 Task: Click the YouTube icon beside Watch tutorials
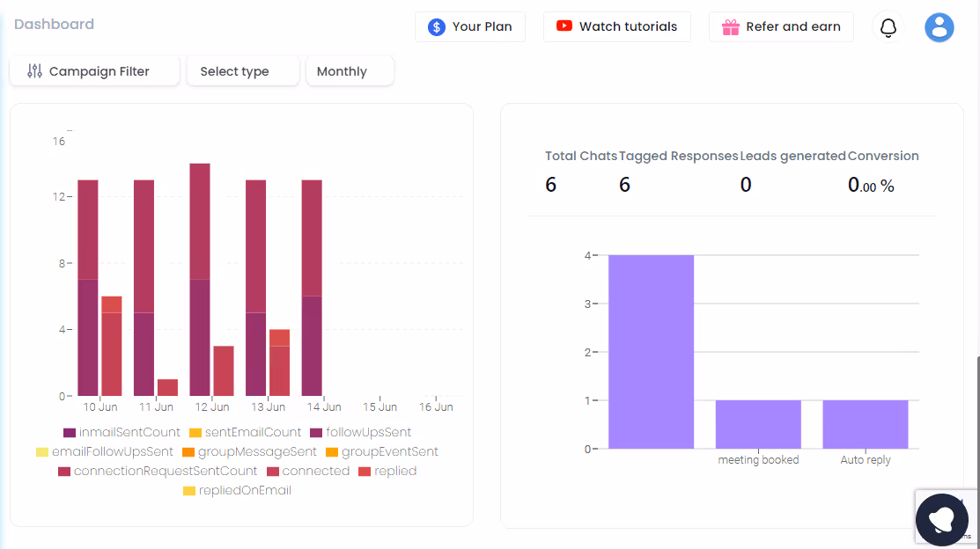(x=563, y=26)
